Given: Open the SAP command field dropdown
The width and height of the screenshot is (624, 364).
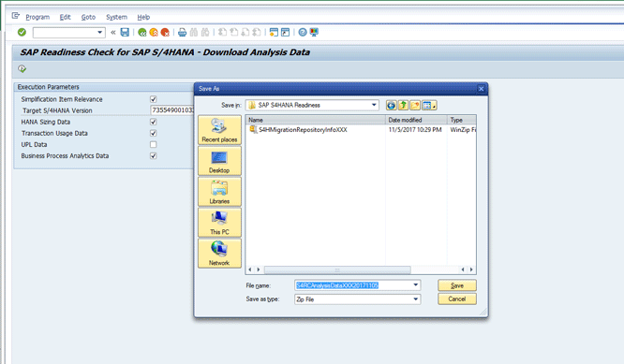Looking at the screenshot, I should tap(100, 33).
